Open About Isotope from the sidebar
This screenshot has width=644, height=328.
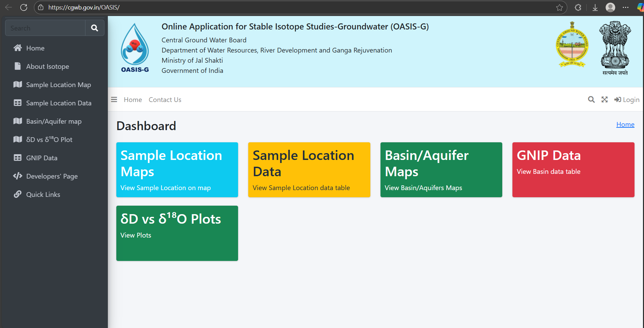tap(47, 66)
